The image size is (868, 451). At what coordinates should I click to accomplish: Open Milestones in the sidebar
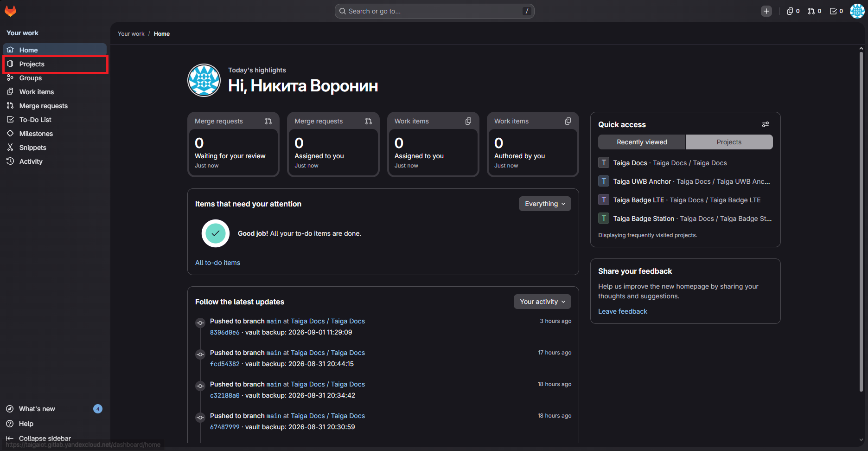coord(55,134)
